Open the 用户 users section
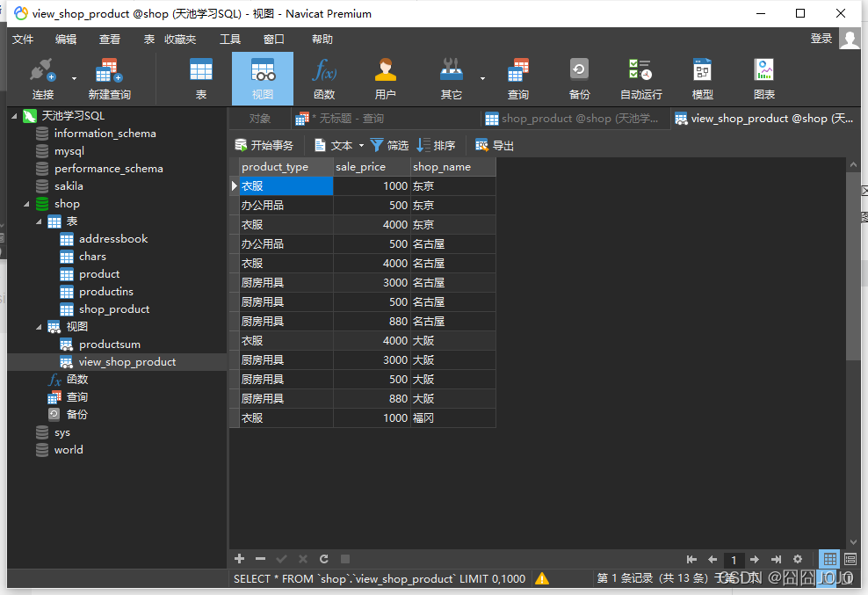 (x=386, y=79)
